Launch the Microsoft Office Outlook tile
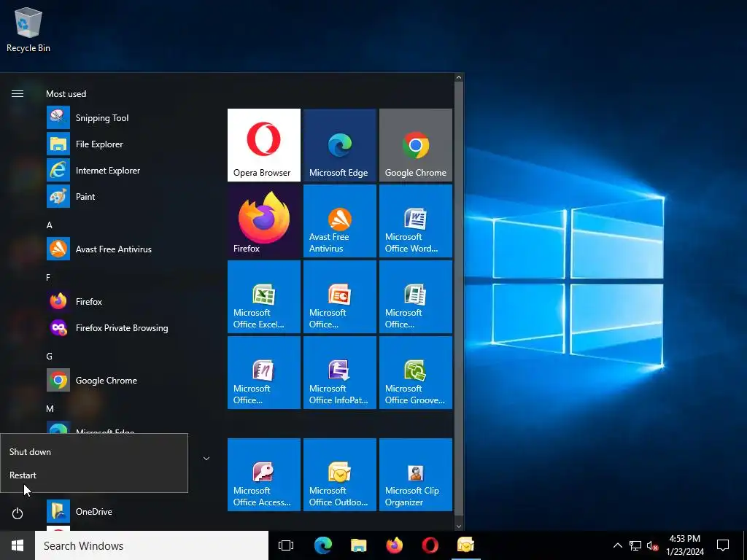Screen dimensions: 747x560 tap(340, 475)
